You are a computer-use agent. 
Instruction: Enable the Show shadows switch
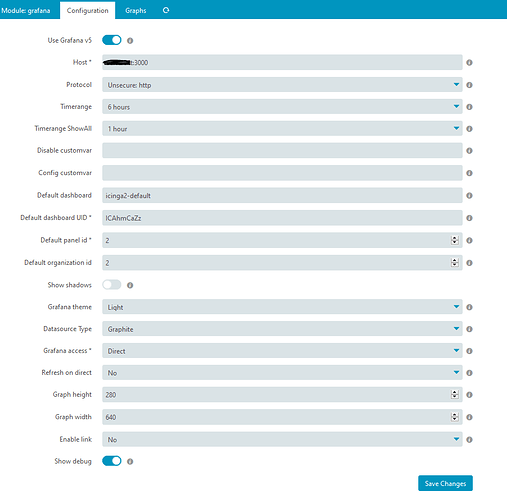pyautogui.click(x=112, y=285)
